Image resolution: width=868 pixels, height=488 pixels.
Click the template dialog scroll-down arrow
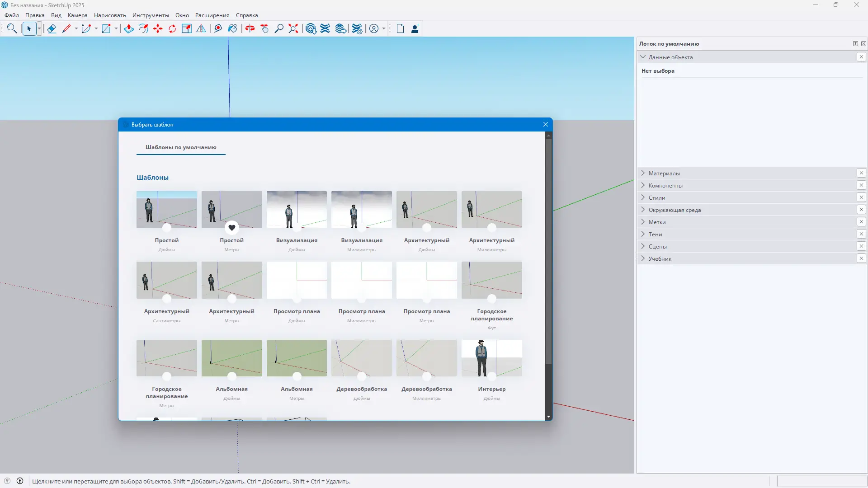pyautogui.click(x=548, y=417)
